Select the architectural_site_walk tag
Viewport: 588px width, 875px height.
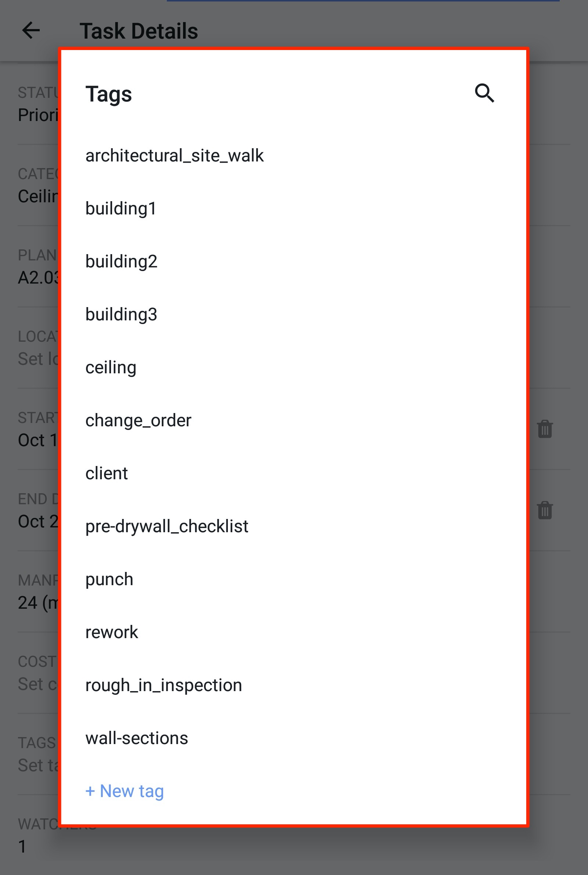click(x=175, y=155)
